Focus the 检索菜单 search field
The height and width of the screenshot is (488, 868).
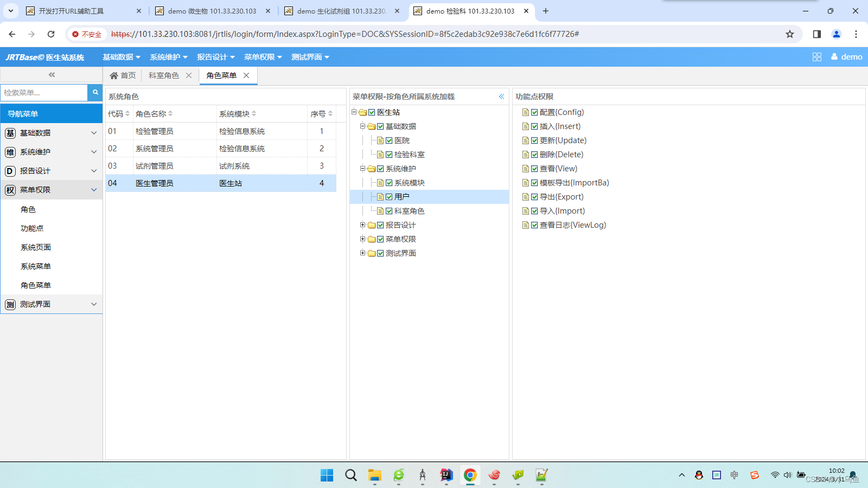coord(44,93)
